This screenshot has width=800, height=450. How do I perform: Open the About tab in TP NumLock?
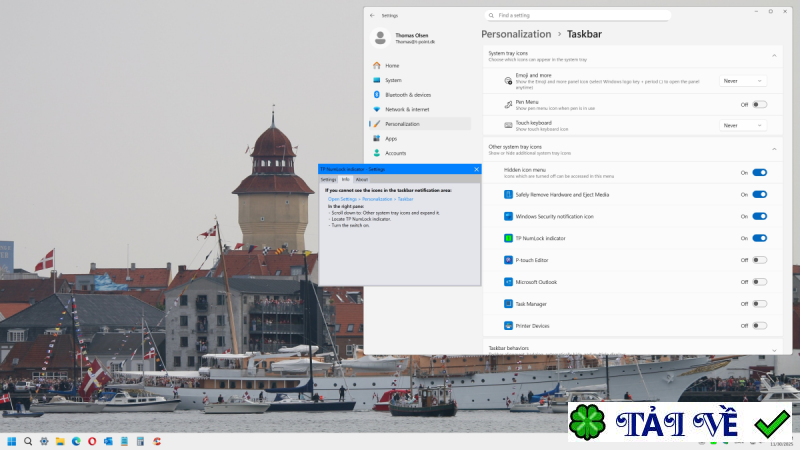click(362, 180)
